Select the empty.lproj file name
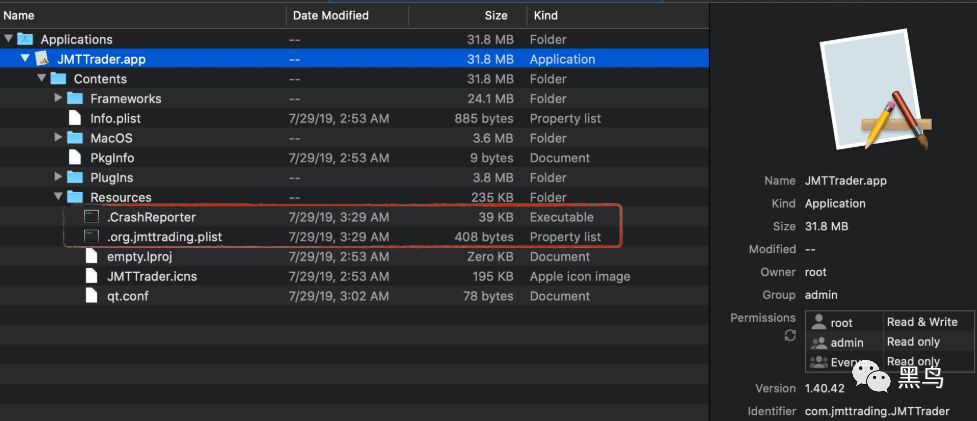Viewport: 977px width, 421px height. 138,257
